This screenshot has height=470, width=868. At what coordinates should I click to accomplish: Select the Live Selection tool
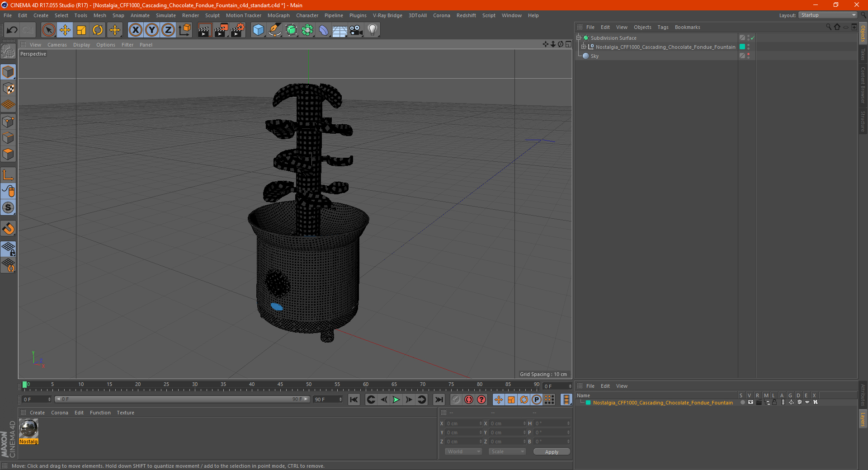48,30
